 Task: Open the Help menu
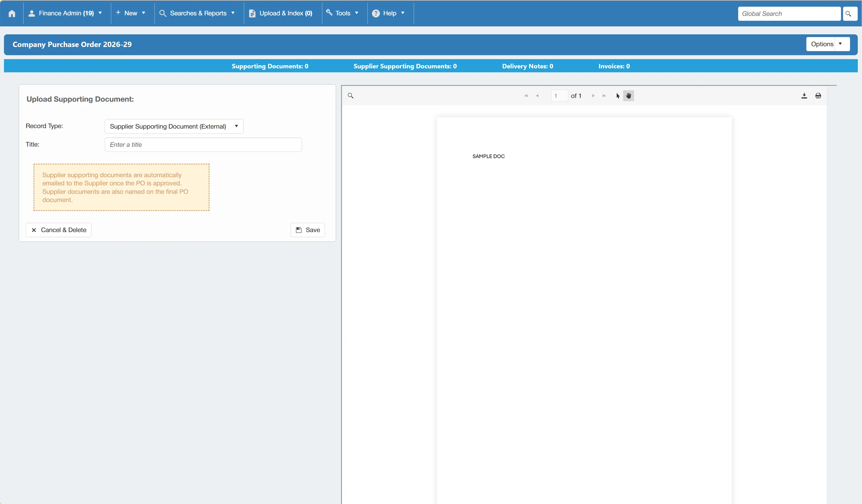(x=389, y=13)
